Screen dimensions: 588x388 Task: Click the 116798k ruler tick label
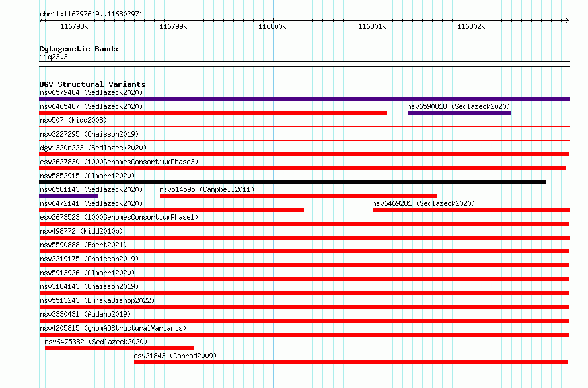74,26
